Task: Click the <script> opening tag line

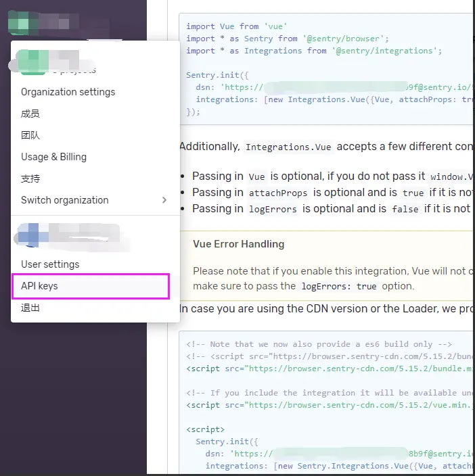Action: [205, 429]
